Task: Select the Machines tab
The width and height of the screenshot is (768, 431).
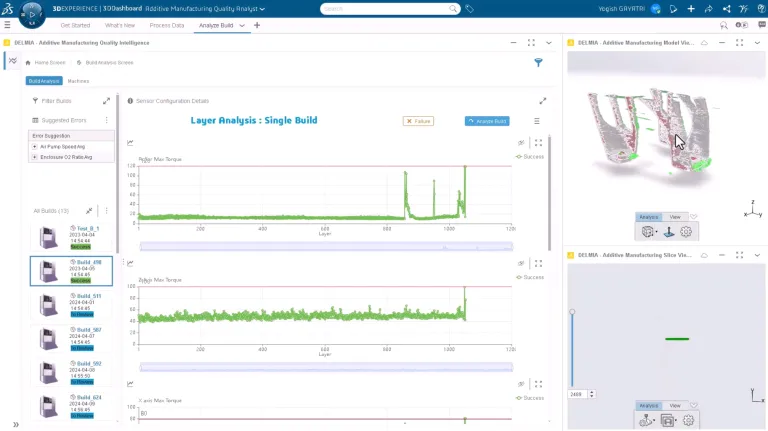Action: [x=78, y=81]
